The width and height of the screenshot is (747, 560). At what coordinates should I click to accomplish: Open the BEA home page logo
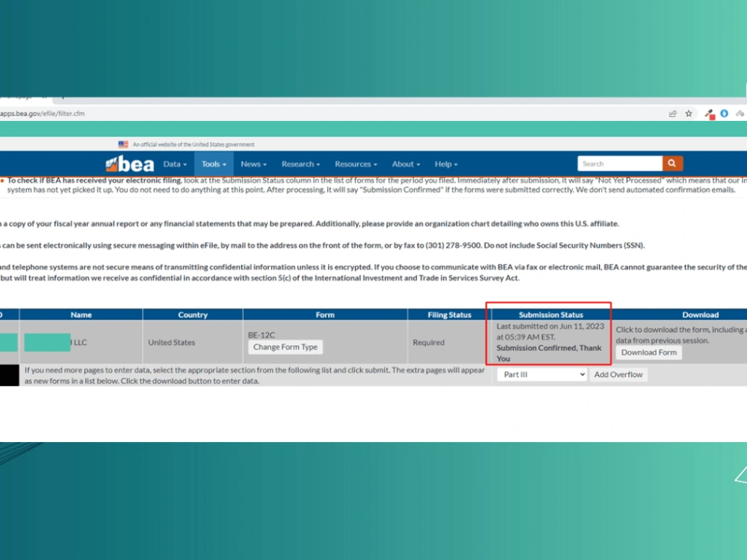128,164
